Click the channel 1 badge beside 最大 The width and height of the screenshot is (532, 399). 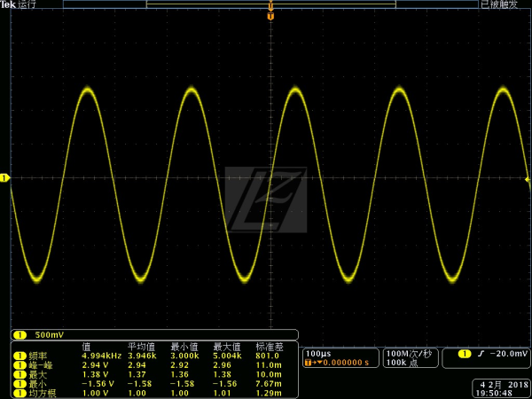pos(20,374)
